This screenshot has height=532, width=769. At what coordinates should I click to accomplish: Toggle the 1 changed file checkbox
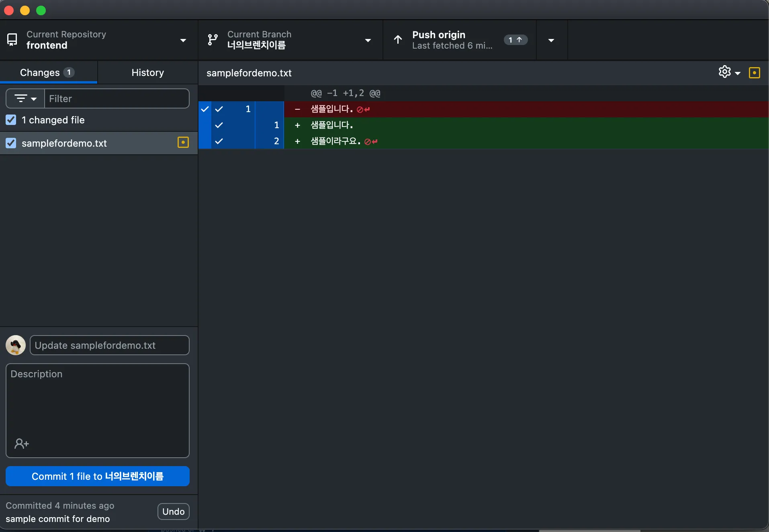pos(11,120)
